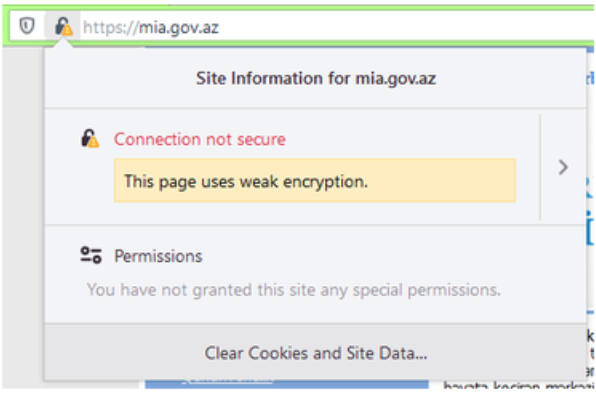Click the padlock warning icon in address bar
The height and width of the screenshot is (395, 596).
63,26
